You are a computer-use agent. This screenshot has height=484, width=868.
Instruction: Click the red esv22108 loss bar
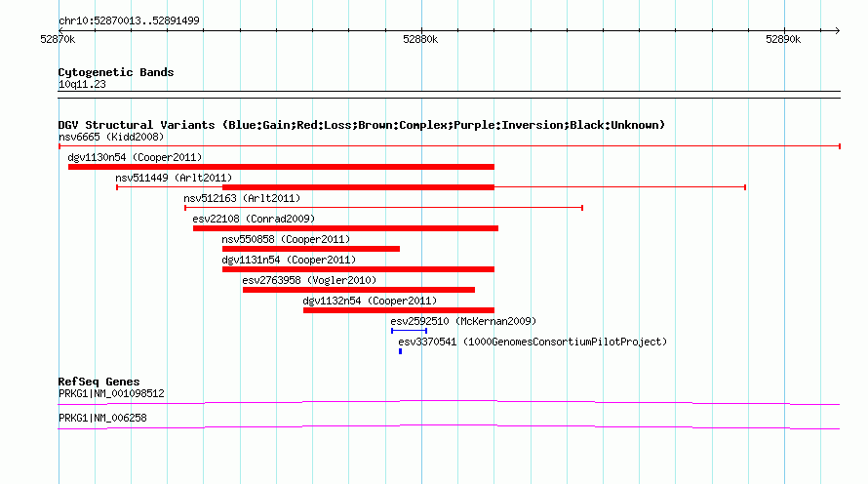(345, 228)
